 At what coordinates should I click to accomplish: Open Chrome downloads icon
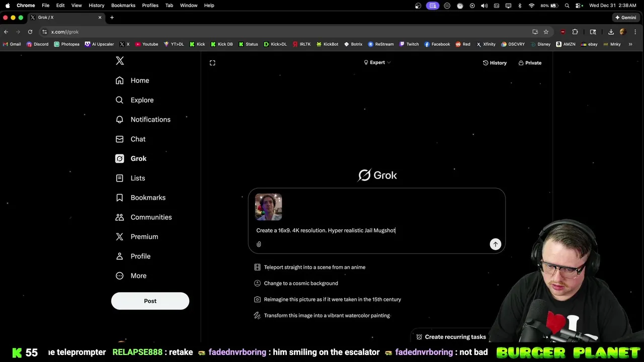[x=611, y=32]
